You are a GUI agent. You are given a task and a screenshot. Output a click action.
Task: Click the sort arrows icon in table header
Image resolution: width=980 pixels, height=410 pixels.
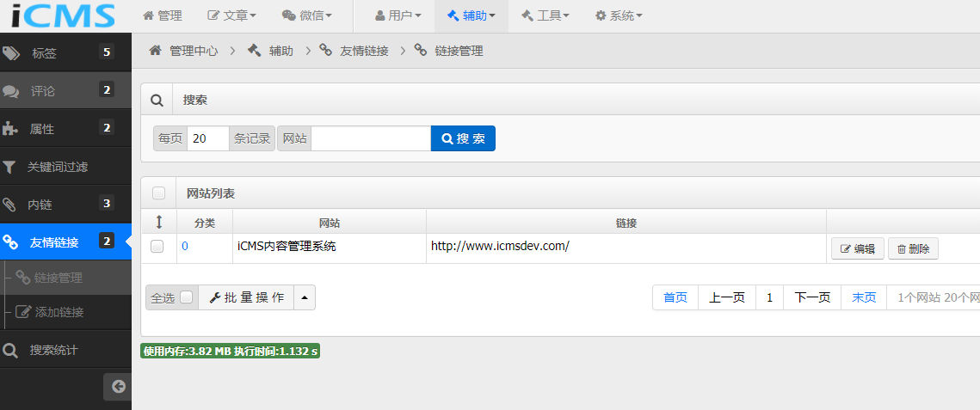coord(159,222)
